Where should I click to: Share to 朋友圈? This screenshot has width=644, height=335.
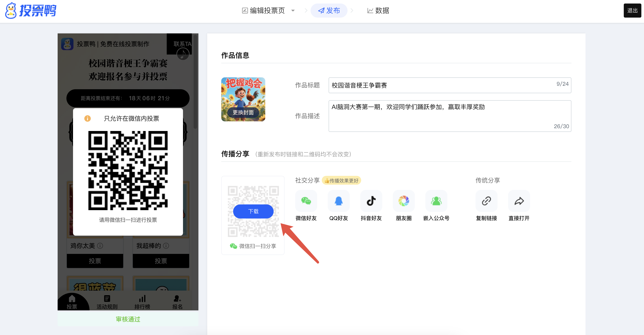tap(404, 201)
